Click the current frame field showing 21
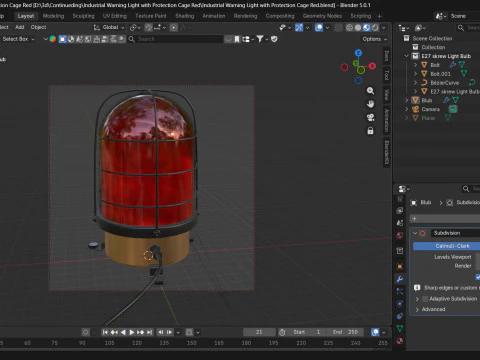480x360 pixels. [259, 332]
